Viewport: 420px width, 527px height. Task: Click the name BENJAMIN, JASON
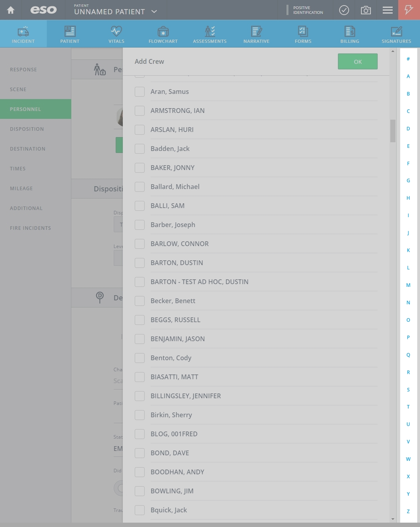coord(178,339)
